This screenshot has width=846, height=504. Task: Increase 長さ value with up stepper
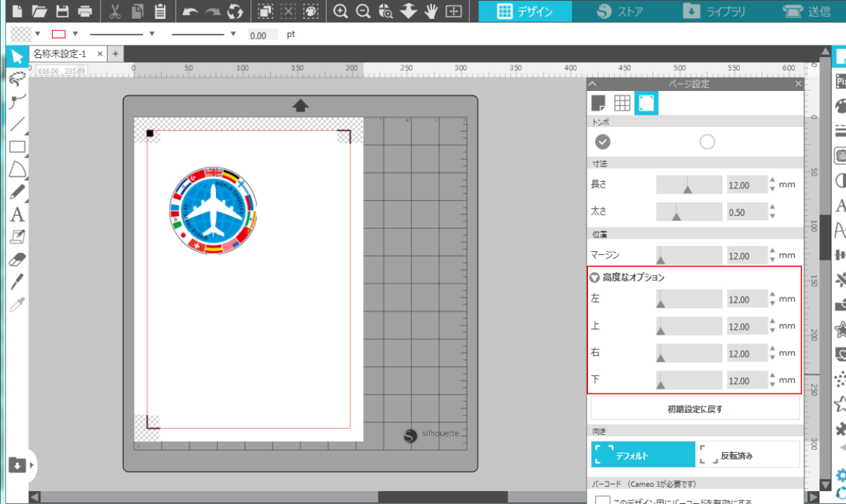[x=772, y=181]
